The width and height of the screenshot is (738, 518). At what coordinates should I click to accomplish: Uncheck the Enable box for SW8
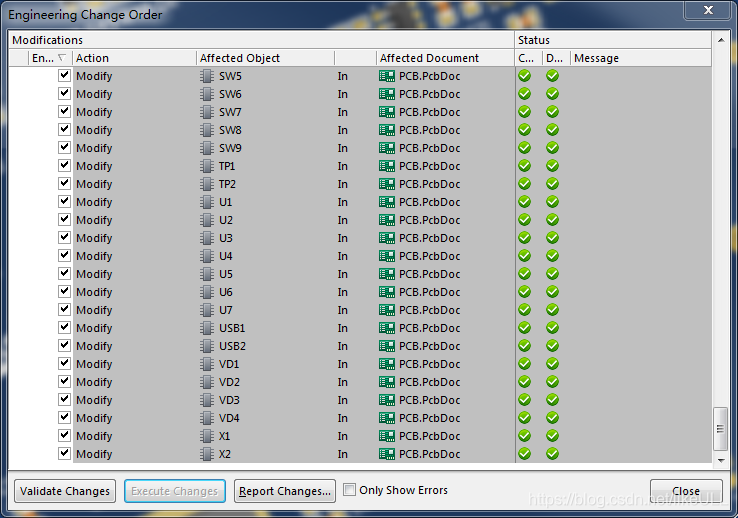tap(64, 129)
